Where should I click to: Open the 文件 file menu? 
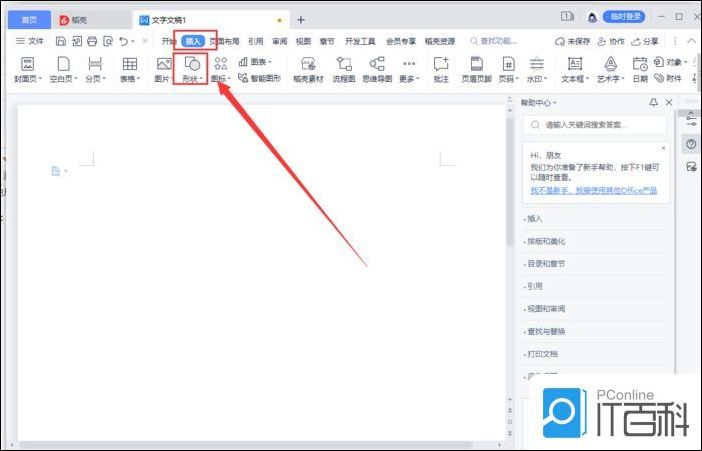tap(30, 41)
